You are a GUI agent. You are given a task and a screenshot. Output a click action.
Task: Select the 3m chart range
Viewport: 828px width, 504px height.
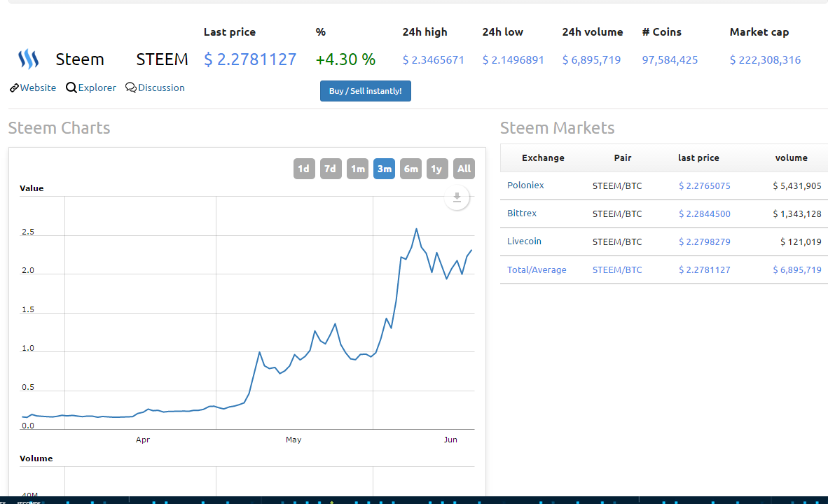(x=384, y=169)
